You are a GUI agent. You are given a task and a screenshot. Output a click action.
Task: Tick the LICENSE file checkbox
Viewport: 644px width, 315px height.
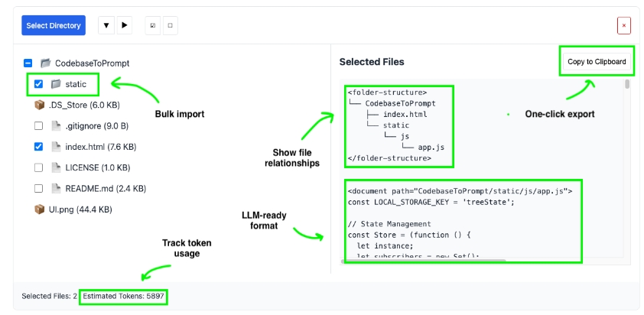point(38,167)
